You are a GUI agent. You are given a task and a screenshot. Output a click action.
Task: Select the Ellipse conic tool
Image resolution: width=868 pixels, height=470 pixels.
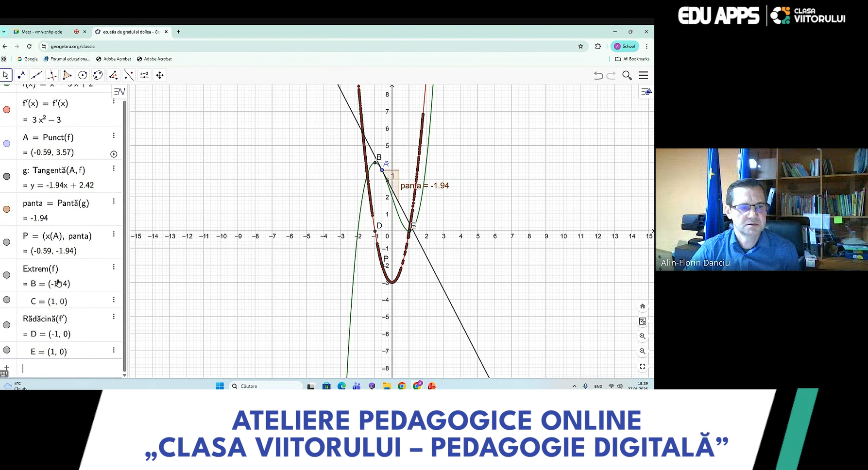(x=98, y=75)
